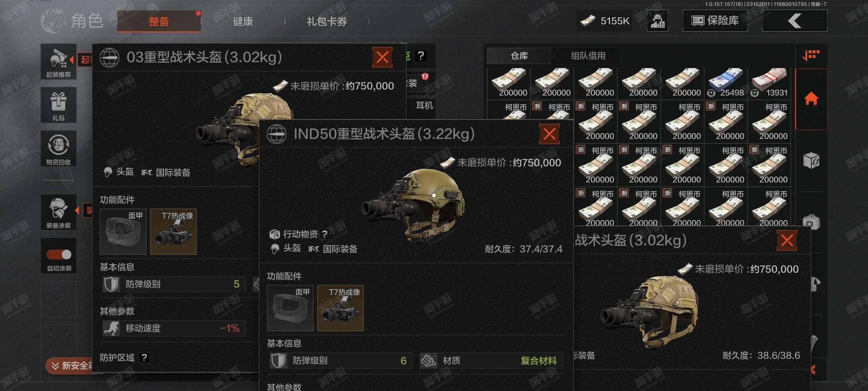This screenshot has width=868, height=391.
Task: Open the 装备涂装 equipment skin icon
Action: tap(58, 213)
